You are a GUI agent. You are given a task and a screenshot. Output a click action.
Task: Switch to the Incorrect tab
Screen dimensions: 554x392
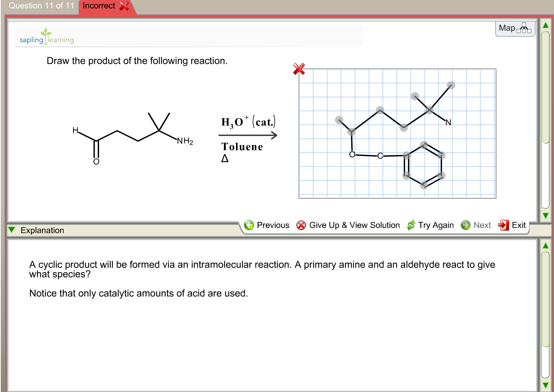pyautogui.click(x=99, y=6)
